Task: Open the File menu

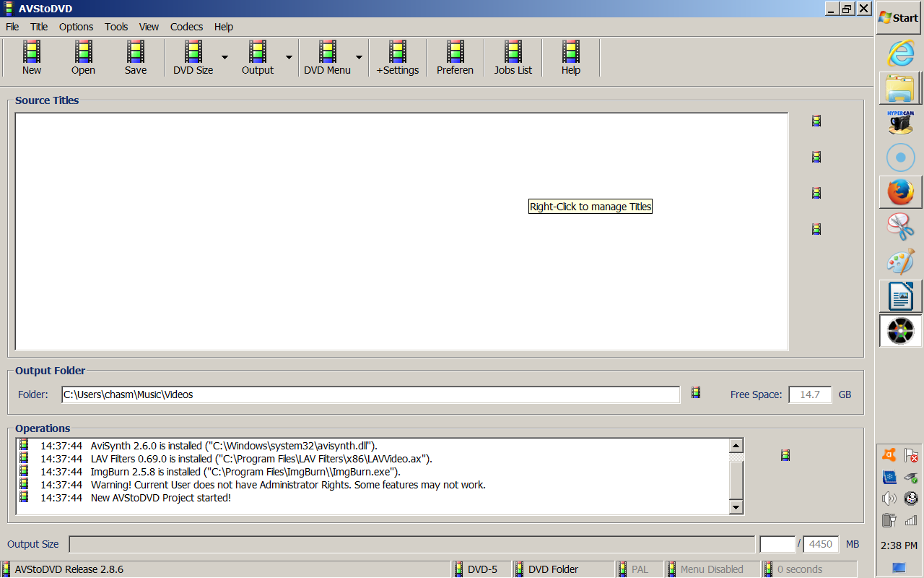Action: (x=12, y=27)
